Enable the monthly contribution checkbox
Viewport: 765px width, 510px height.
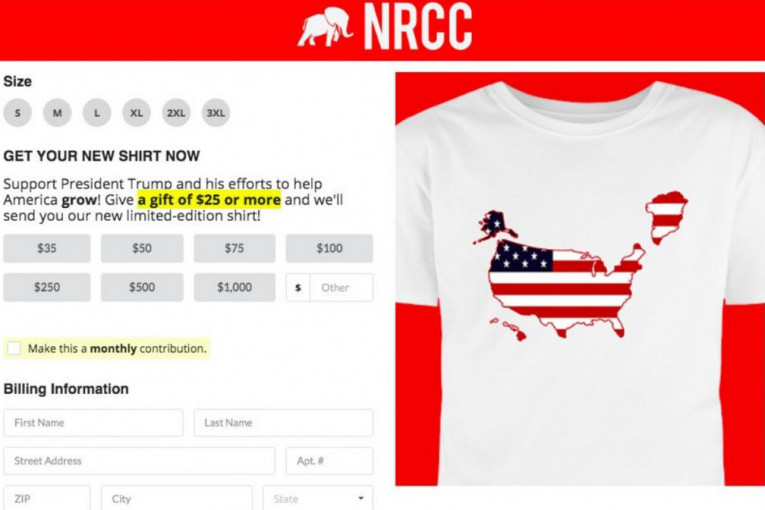click(x=14, y=348)
